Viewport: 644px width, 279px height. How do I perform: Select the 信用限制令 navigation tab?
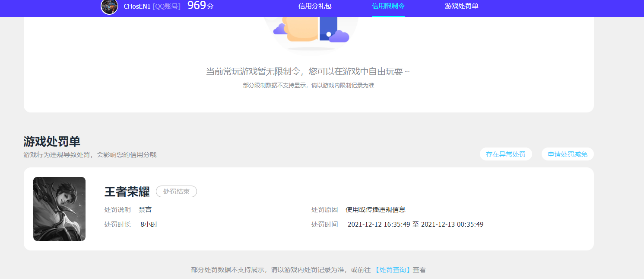click(x=387, y=7)
